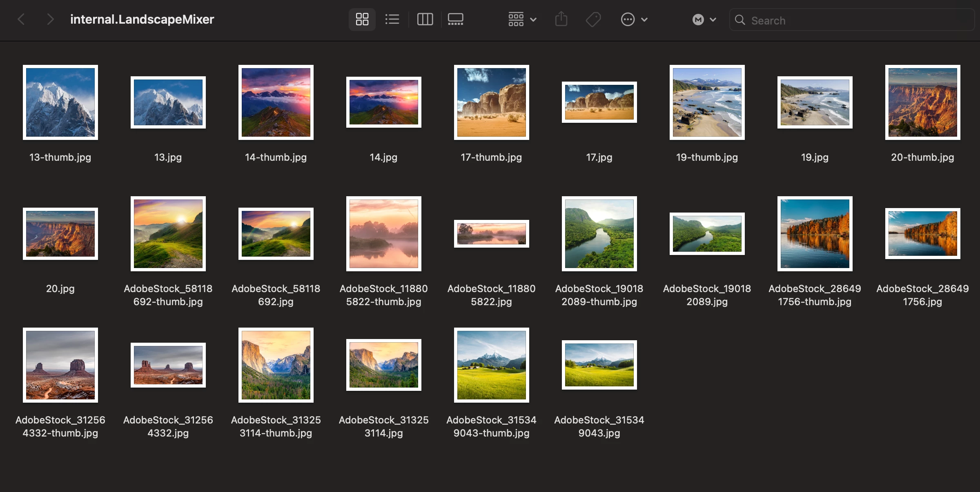Switch to icon grid view
The width and height of the screenshot is (980, 492).
click(x=362, y=19)
